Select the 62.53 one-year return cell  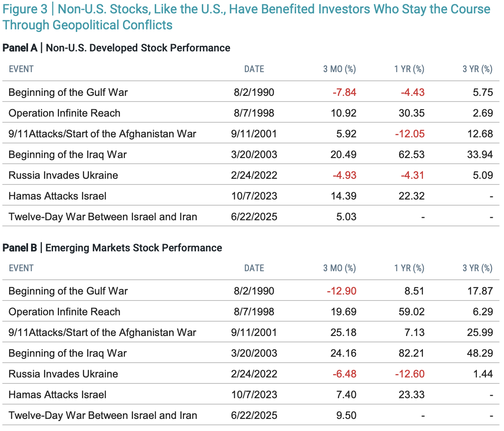tap(412, 155)
